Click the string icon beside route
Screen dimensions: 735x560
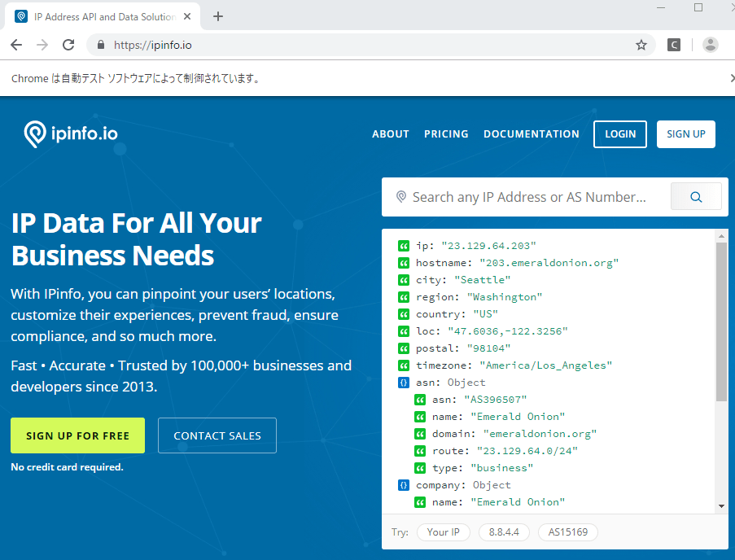point(420,451)
